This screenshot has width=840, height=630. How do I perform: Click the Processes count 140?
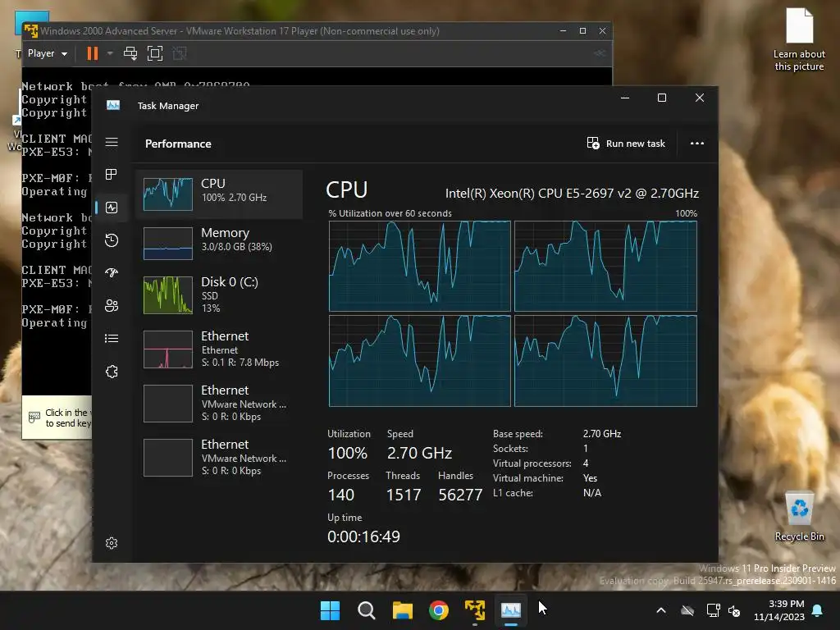(x=341, y=495)
